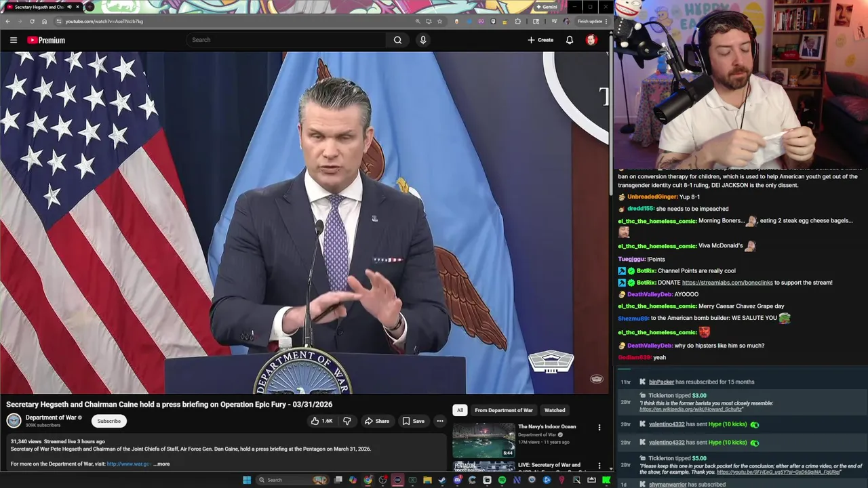
Task: Open options for The Navy's Indoor Ocean video
Action: tap(599, 427)
